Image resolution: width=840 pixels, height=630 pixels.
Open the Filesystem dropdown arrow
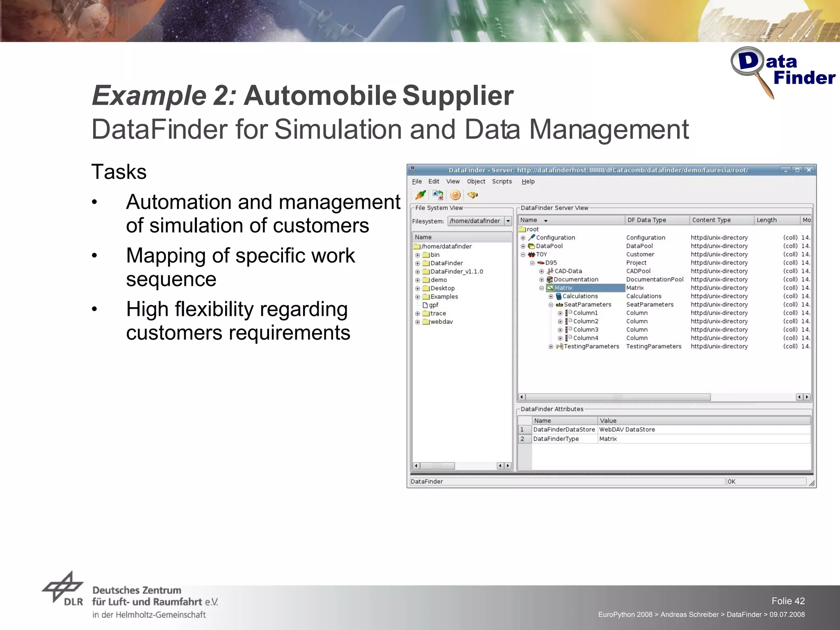508,221
